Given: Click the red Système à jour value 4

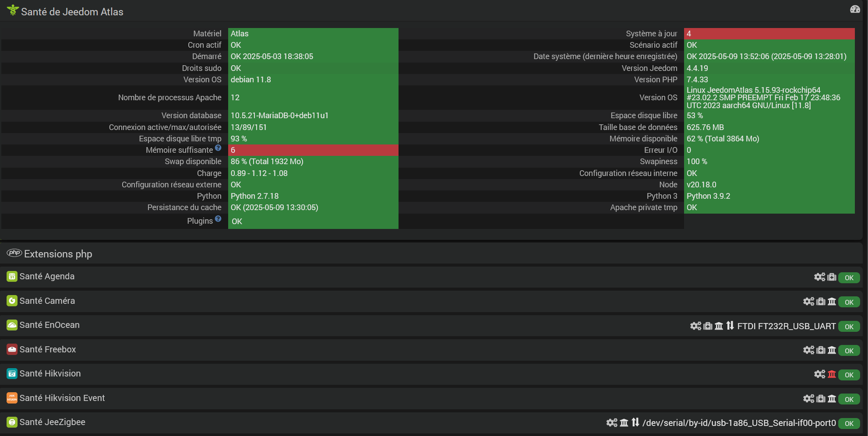Looking at the screenshot, I should pos(769,34).
